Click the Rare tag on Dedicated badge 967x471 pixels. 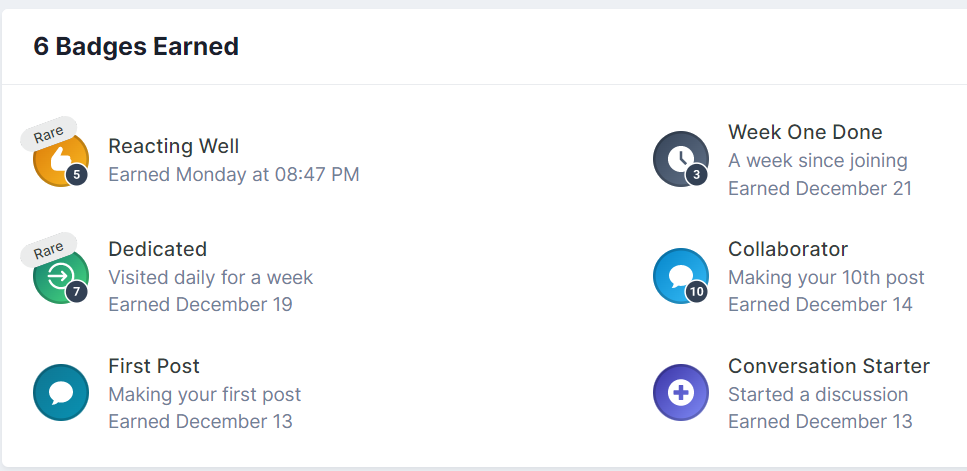click(x=49, y=251)
